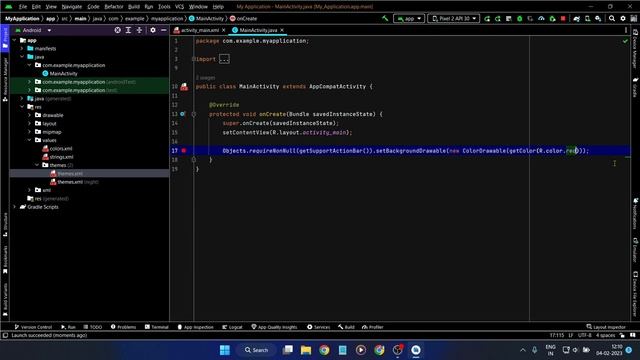Open the Pixel 2 API 30 device dropdown

(x=453, y=18)
